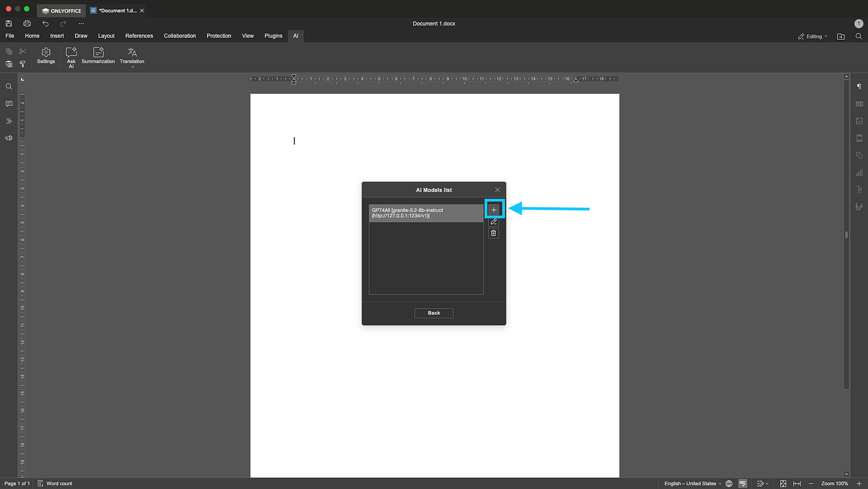Click the Copy icon in the ribbon

click(9, 52)
